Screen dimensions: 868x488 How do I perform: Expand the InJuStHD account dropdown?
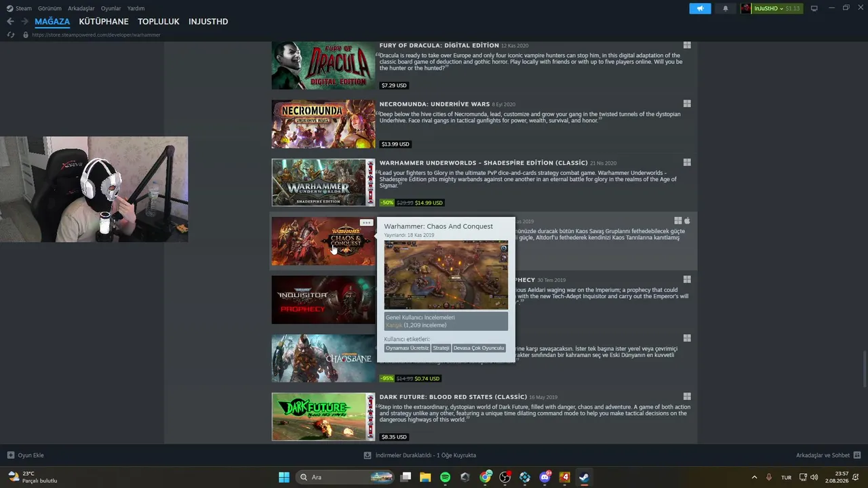tap(772, 8)
